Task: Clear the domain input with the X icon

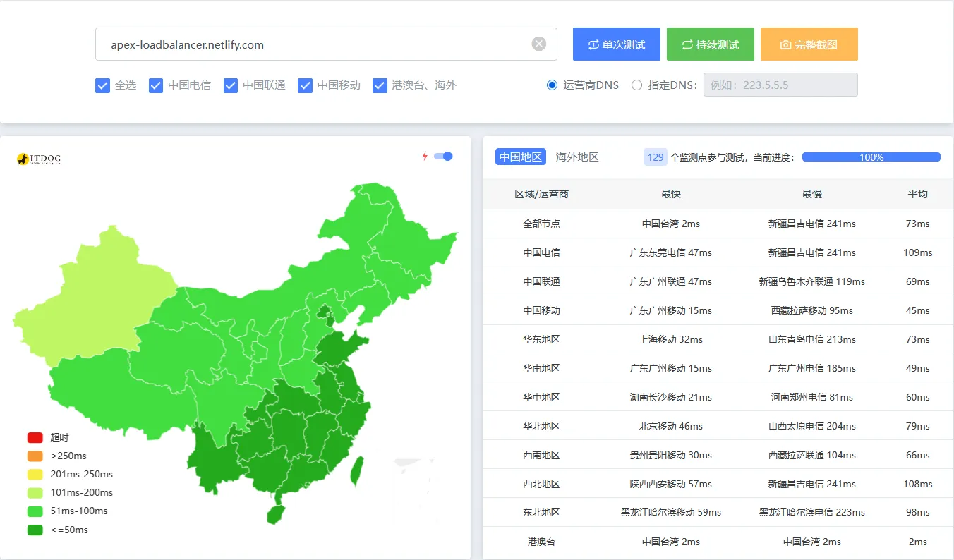Action: tap(538, 44)
